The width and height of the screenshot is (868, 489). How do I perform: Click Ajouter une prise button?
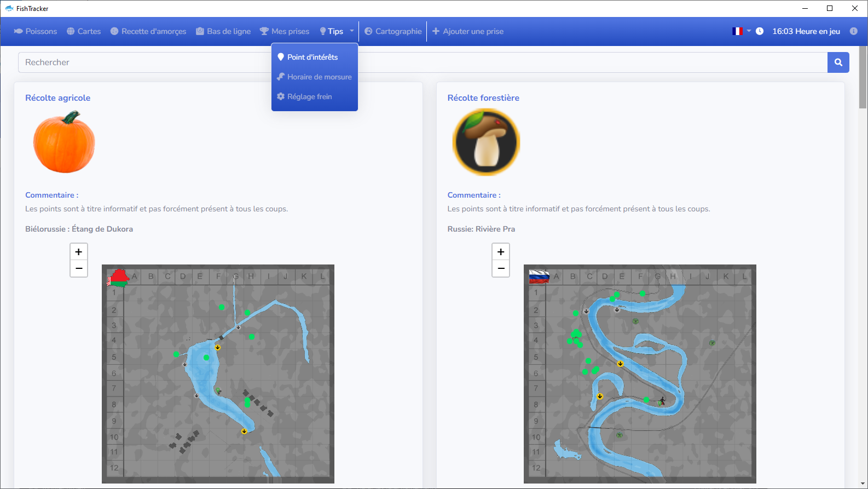pyautogui.click(x=468, y=31)
